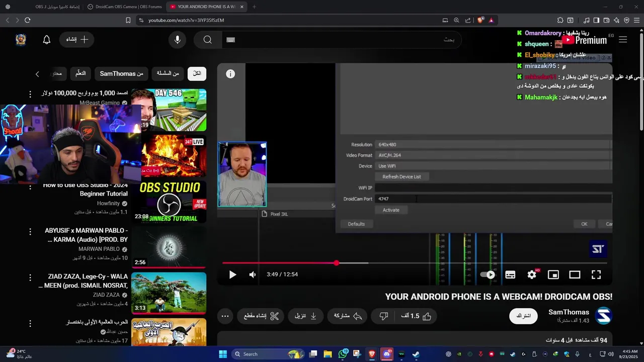
Task: Go to the YouTube Premium home logo
Action: coord(585,40)
